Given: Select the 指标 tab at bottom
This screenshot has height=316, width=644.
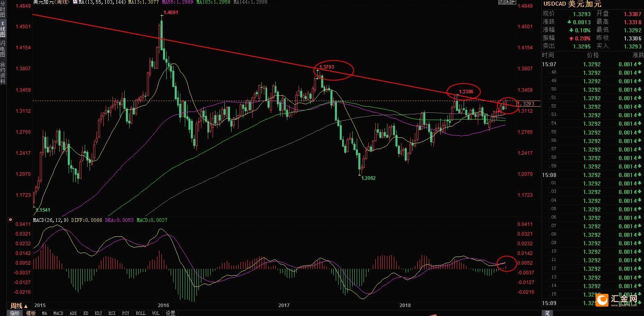Looking at the screenshot, I should [x=15, y=313].
